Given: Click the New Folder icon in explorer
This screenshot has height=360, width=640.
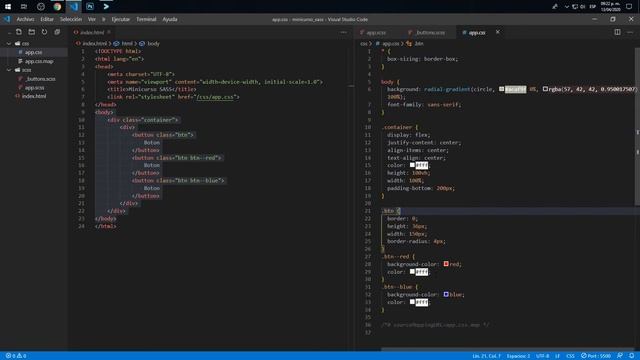Looking at the screenshot, I should [31, 32].
